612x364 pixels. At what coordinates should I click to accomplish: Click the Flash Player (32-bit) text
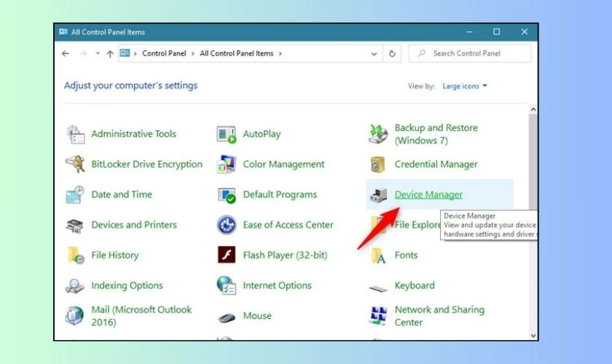[x=285, y=255]
